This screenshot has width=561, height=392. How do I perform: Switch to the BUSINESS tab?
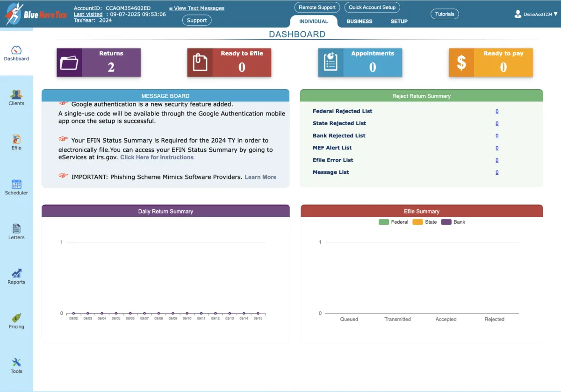pyautogui.click(x=359, y=21)
